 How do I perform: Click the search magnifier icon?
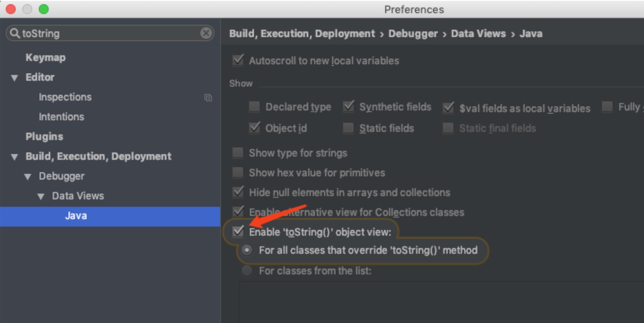click(x=15, y=33)
